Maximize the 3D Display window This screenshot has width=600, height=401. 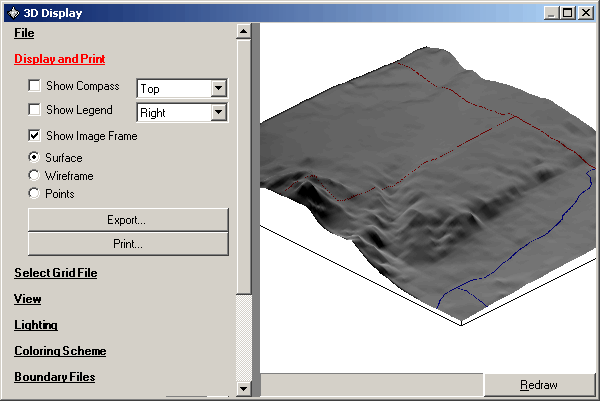(x=567, y=13)
